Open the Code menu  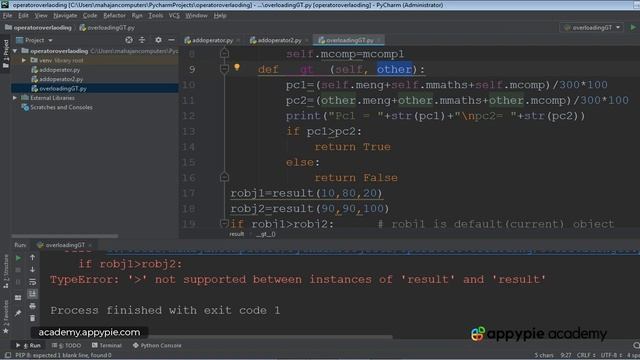pyautogui.click(x=90, y=16)
